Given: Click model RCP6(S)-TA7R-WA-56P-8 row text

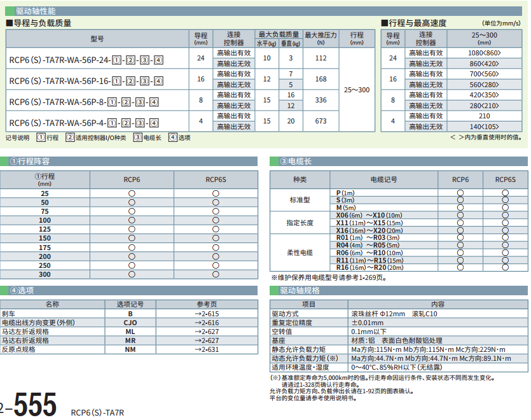Looking at the screenshot, I should tap(84, 102).
